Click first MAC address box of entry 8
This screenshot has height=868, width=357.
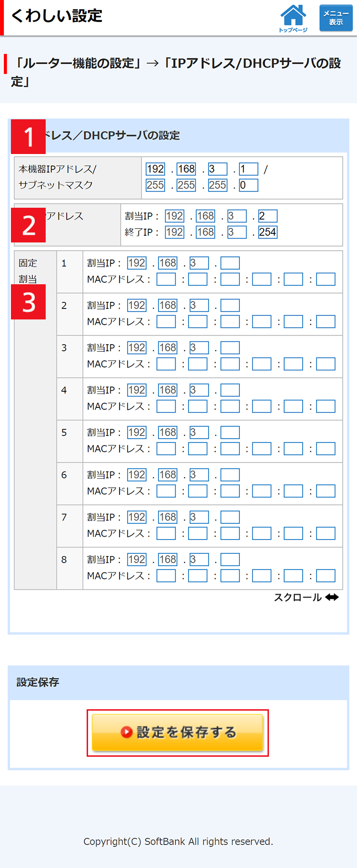[166, 576]
